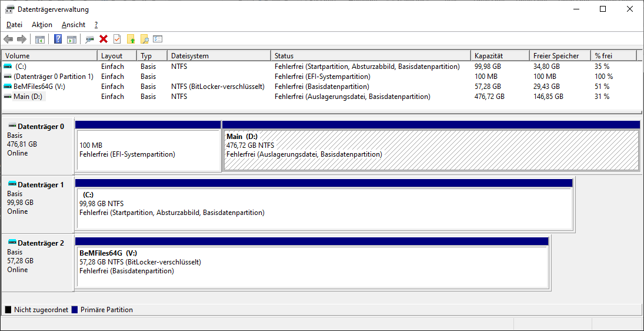This screenshot has height=331, width=644.
Task: Sort by the Layout column header
Action: coord(118,56)
